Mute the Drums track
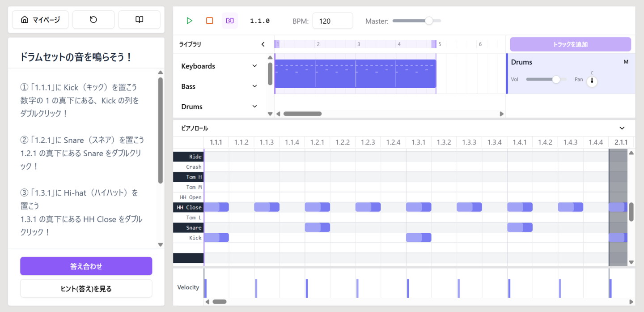This screenshot has height=312, width=644. click(626, 62)
